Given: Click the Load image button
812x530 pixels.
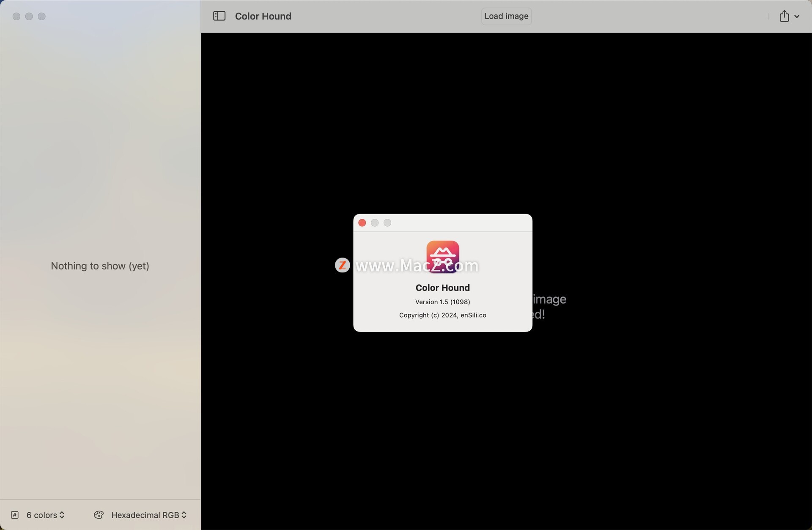Looking at the screenshot, I should click(506, 16).
